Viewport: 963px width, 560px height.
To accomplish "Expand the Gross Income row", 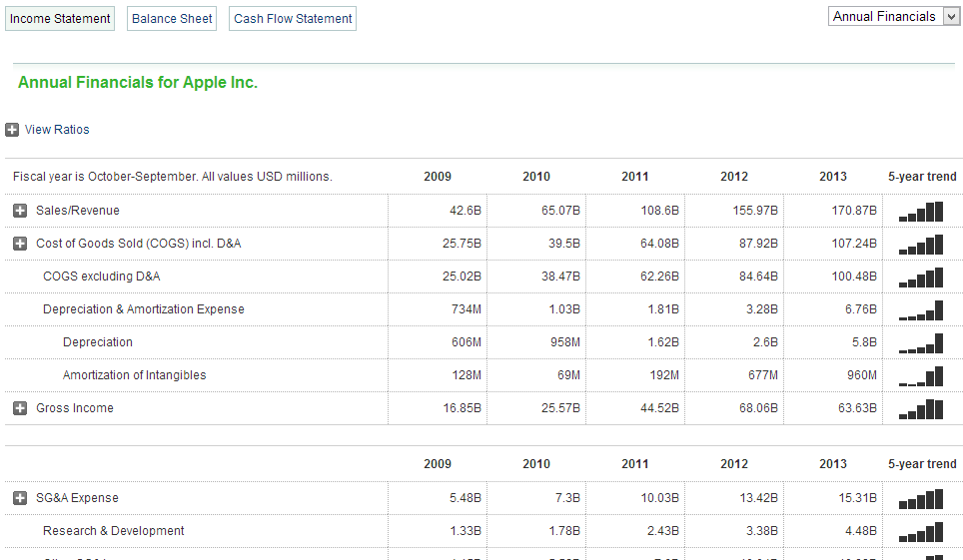I will [x=20, y=408].
